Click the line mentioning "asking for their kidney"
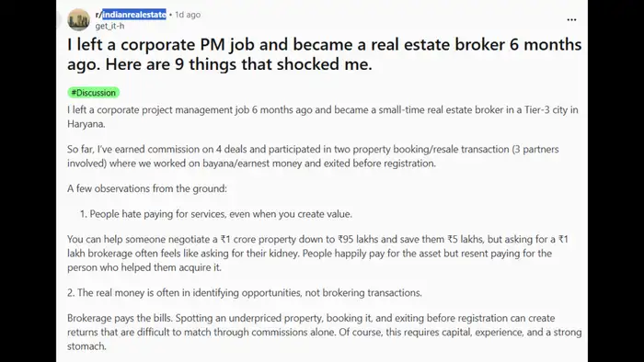This screenshot has width=644, height=362. 309,254
